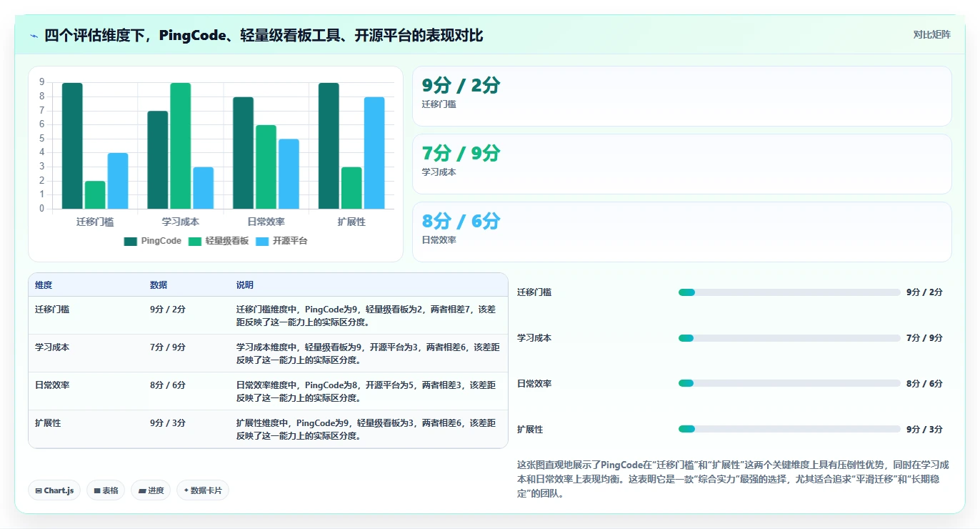This screenshot has height=529, width=980.
Task: Click the 数据卡片 tag chip
Action: coord(203,490)
